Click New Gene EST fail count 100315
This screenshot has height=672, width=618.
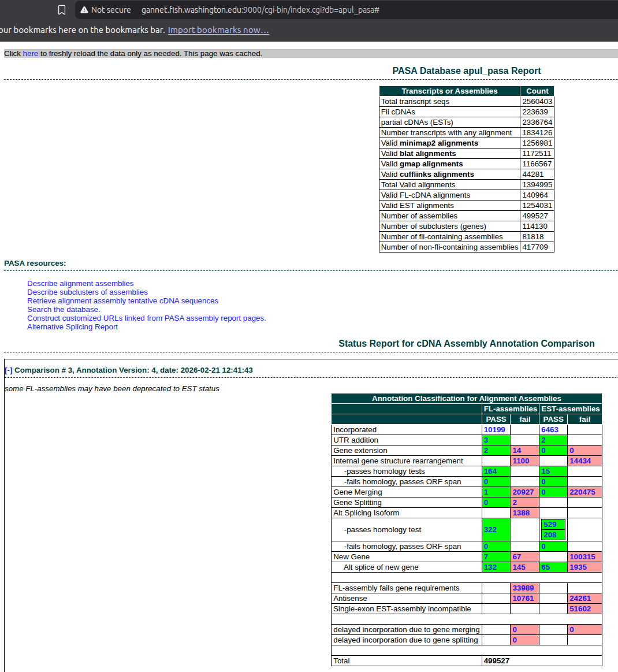tap(582, 557)
